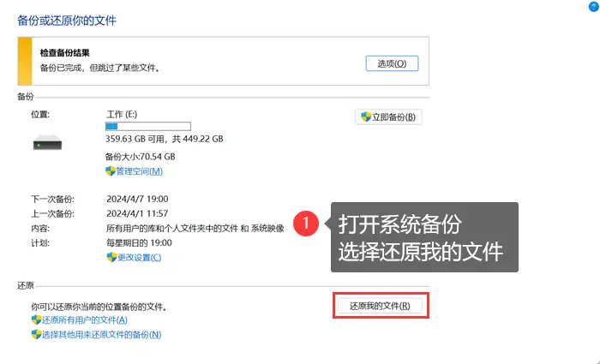Click the 备份或还原你的文件 page title

(67, 21)
